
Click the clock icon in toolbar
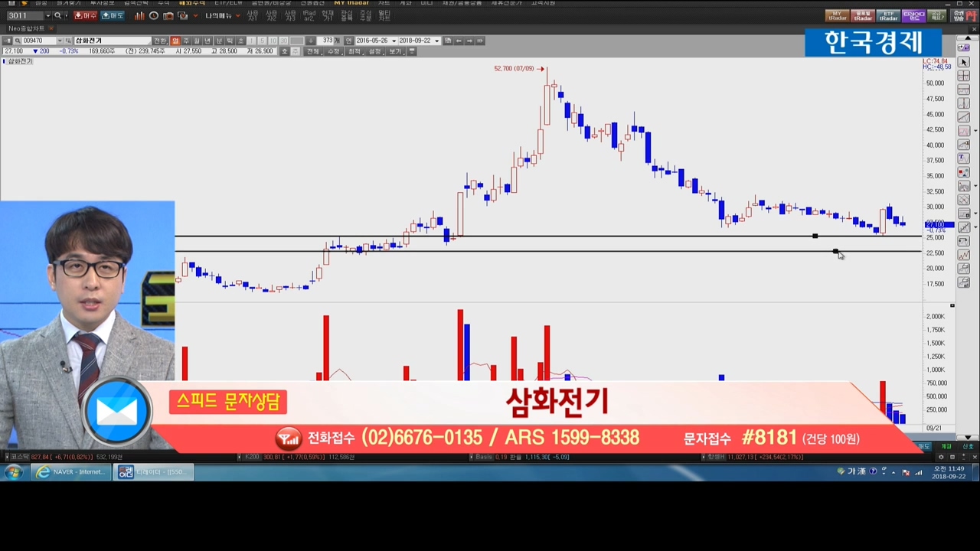(154, 15)
